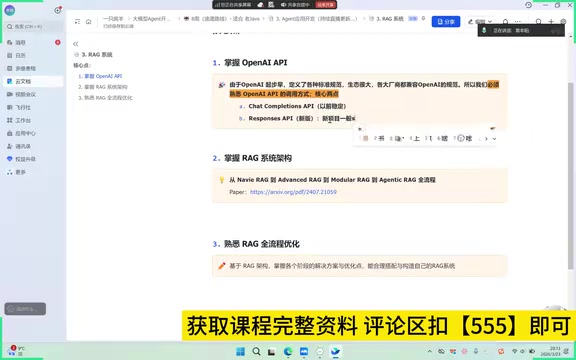Open 消息 in the left sidebar

(33, 43)
